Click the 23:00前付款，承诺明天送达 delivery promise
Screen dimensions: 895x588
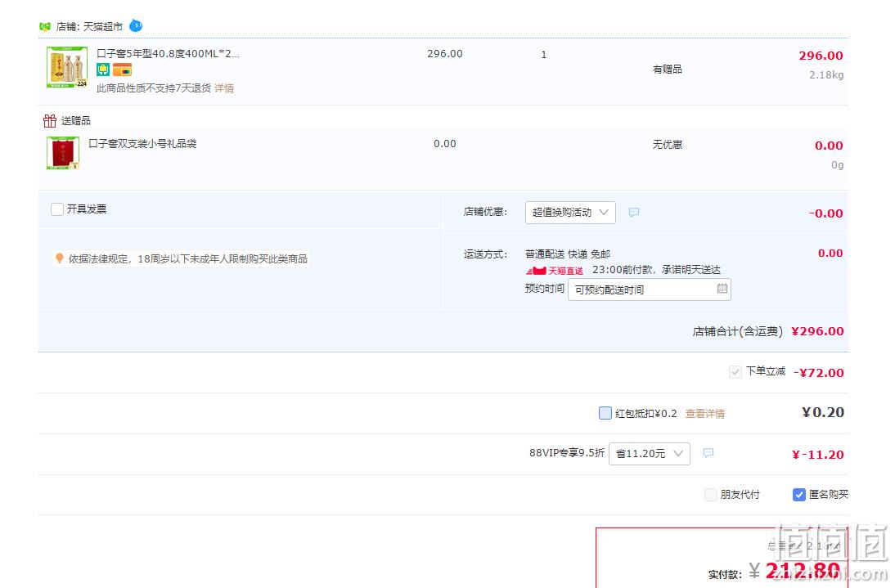(656, 270)
